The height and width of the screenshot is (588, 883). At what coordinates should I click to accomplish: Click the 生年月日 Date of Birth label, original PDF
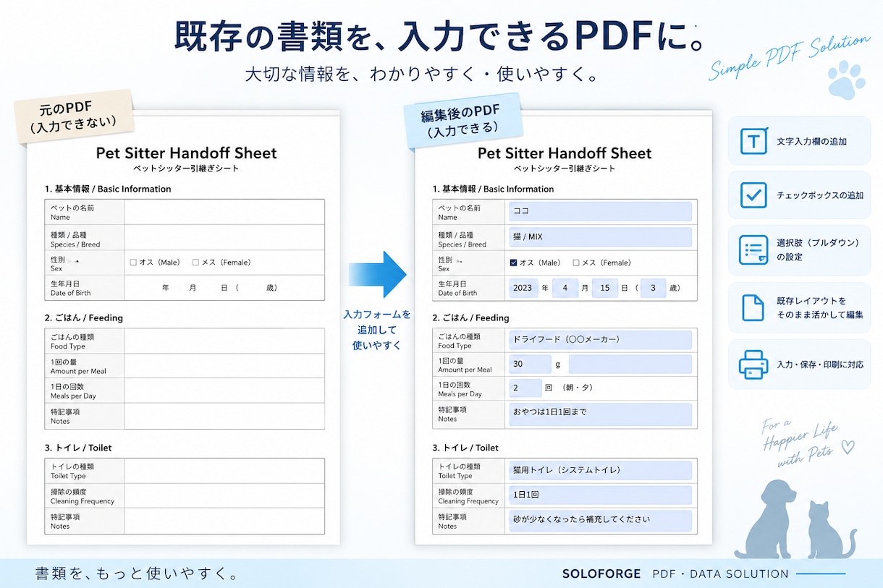tap(70, 288)
